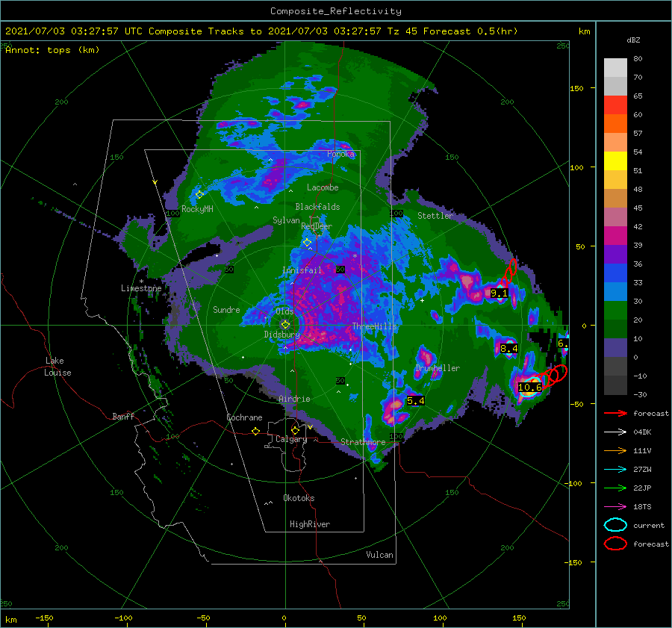Click the Airdrie city label
Viewport: 672px width, 628px height.
[x=294, y=399]
